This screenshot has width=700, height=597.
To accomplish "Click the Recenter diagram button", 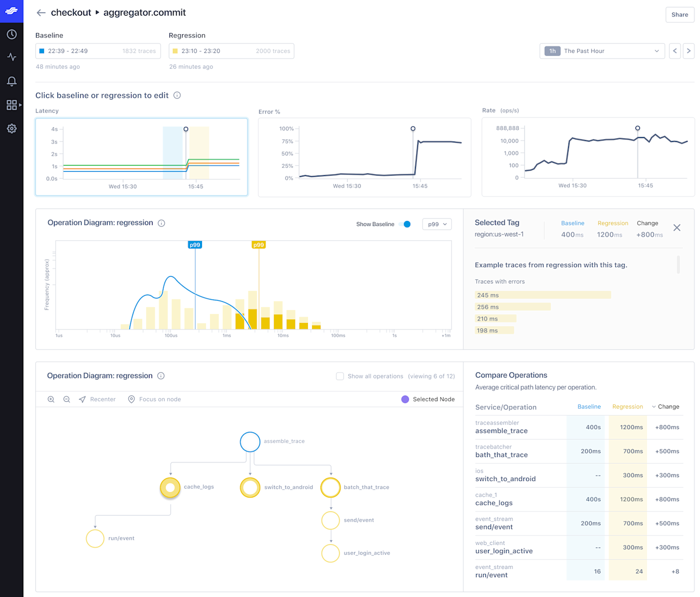I will click(97, 399).
